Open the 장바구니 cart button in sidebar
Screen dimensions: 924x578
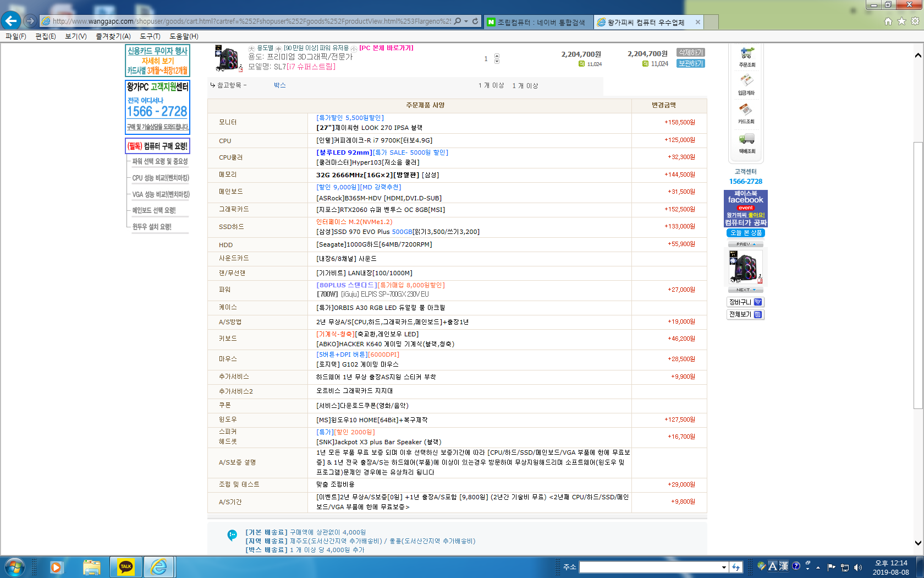pos(745,302)
